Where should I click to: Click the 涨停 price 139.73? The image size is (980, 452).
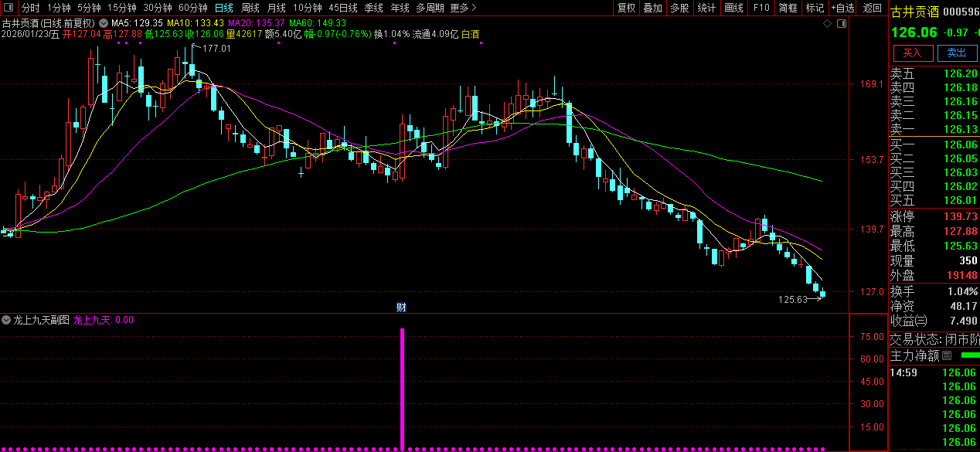tap(961, 216)
